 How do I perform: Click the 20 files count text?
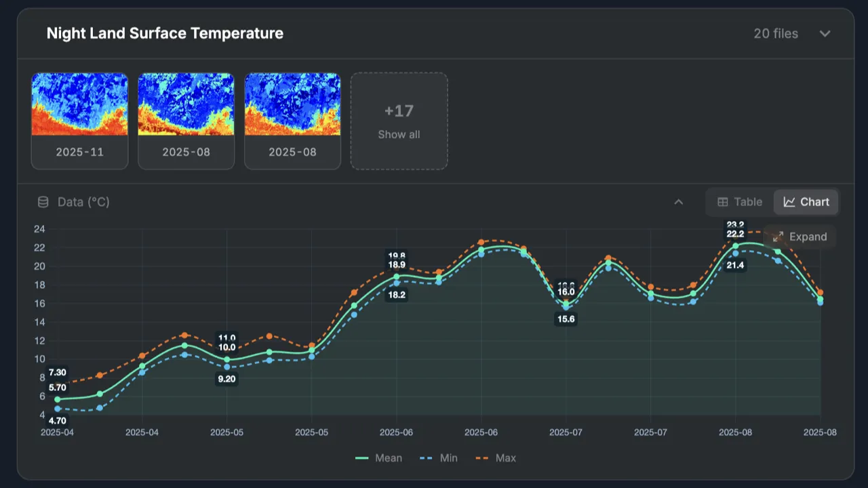point(776,34)
